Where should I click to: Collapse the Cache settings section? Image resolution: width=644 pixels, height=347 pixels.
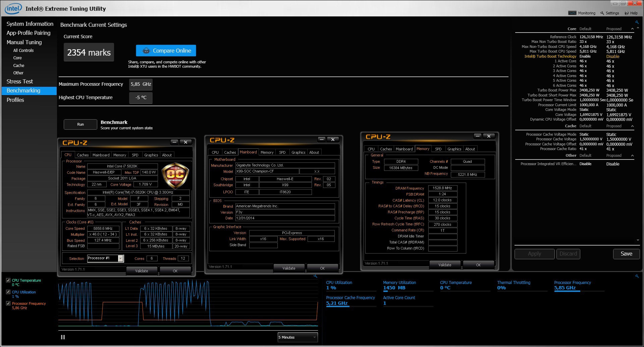[632, 126]
